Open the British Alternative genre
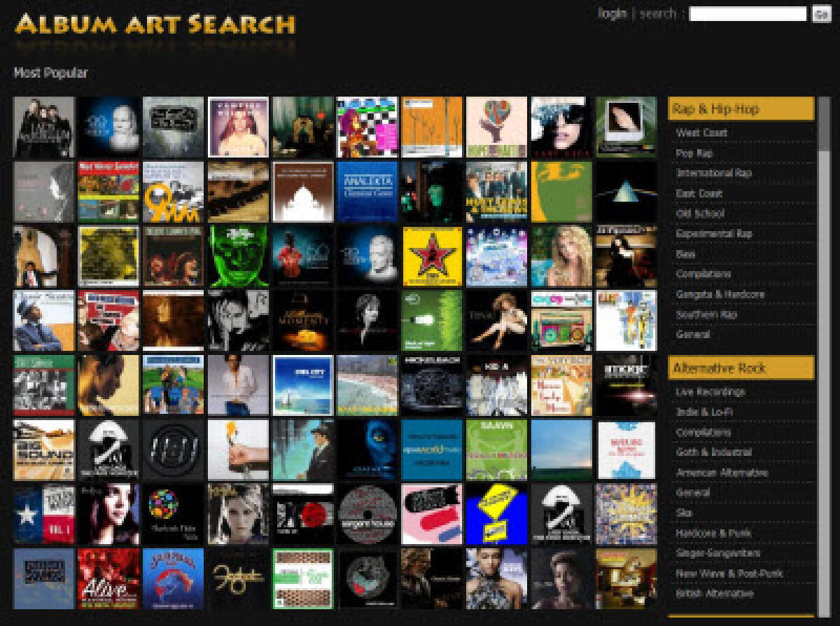840x626 pixels. pyautogui.click(x=715, y=594)
